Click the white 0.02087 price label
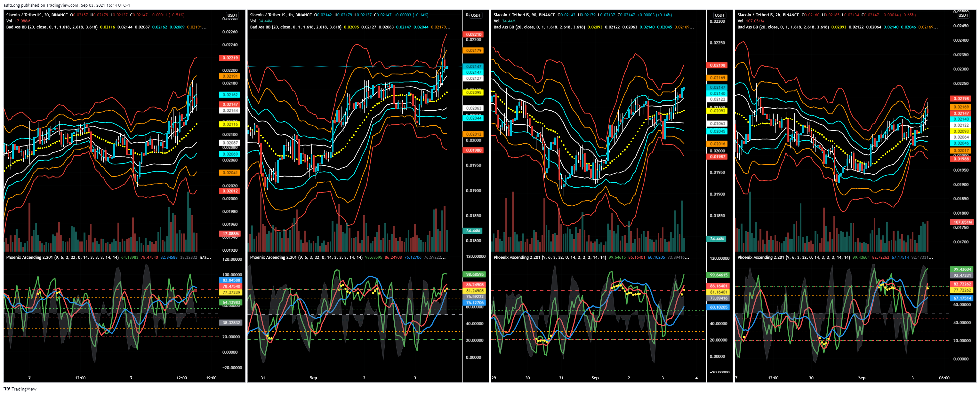The width and height of the screenshot is (980, 395). (x=230, y=143)
